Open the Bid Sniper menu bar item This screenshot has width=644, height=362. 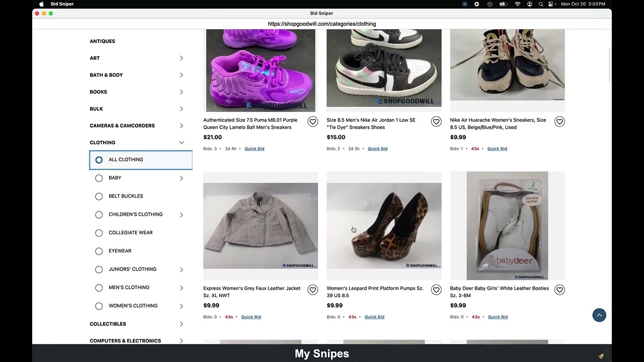[x=62, y=4]
